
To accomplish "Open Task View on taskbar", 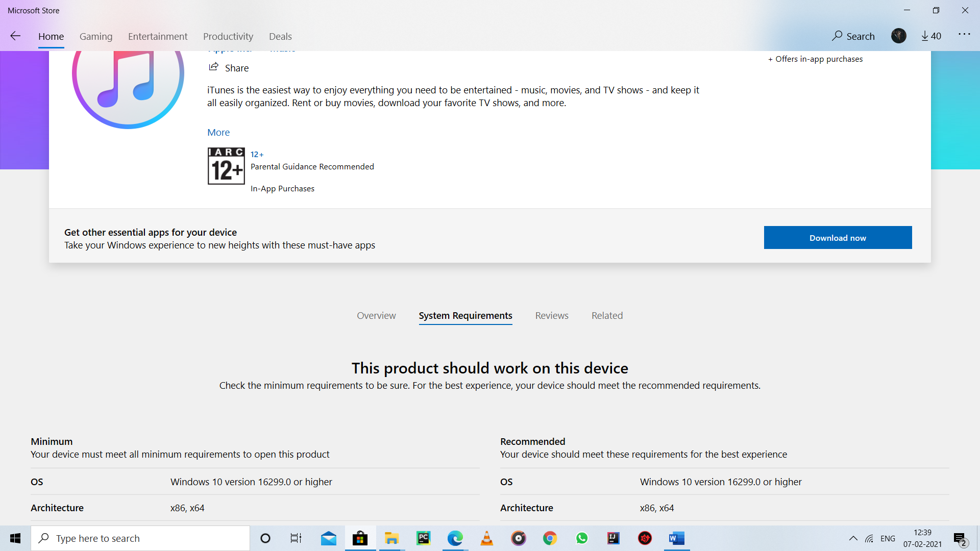I will pos(296,538).
